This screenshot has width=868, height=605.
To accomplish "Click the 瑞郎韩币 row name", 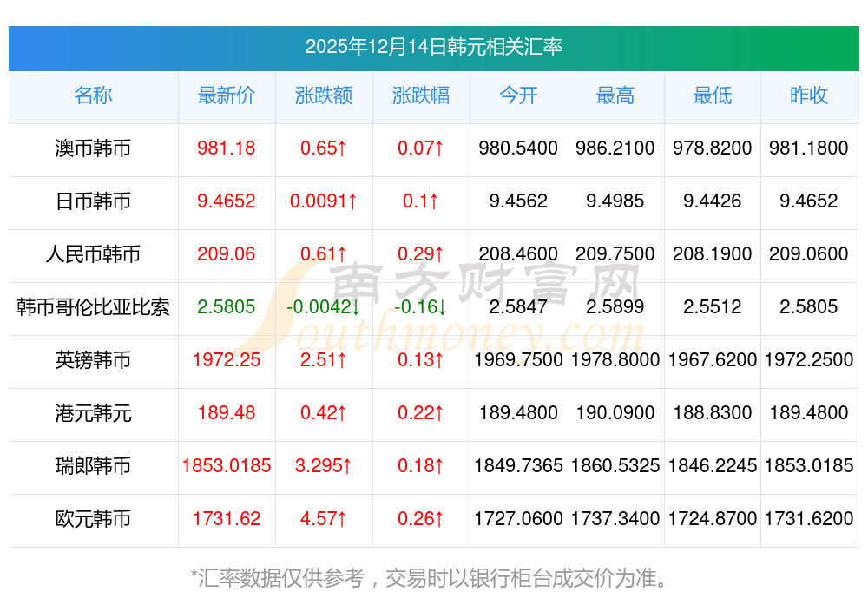I will (93, 466).
